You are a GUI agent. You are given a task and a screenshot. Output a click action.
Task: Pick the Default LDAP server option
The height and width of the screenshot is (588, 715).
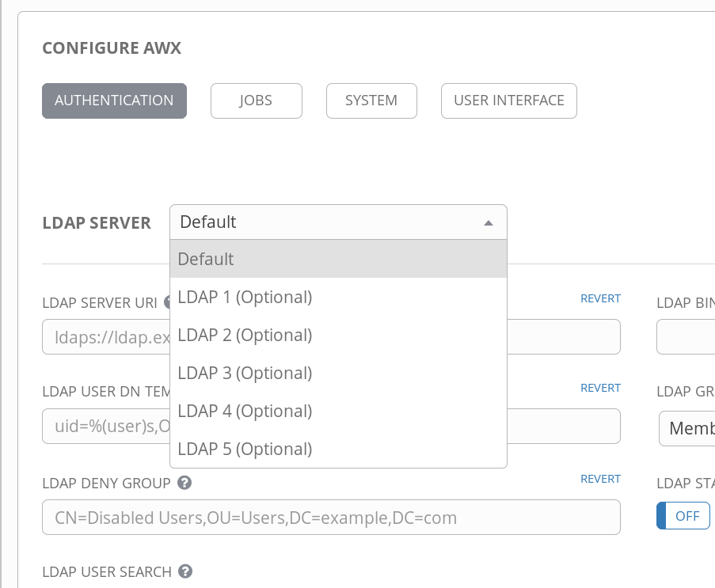(205, 259)
